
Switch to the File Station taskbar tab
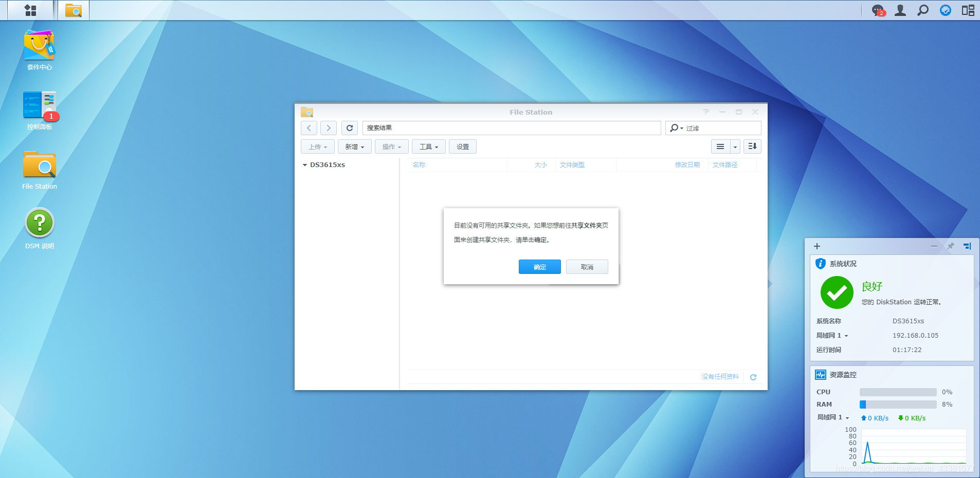pyautogui.click(x=74, y=10)
